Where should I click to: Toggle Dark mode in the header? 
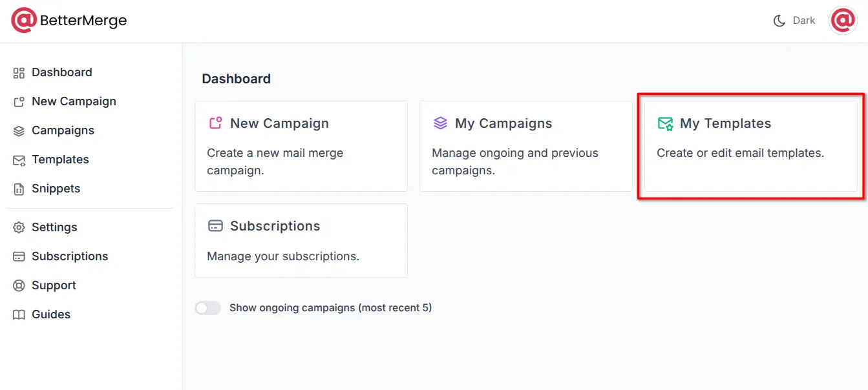point(794,20)
